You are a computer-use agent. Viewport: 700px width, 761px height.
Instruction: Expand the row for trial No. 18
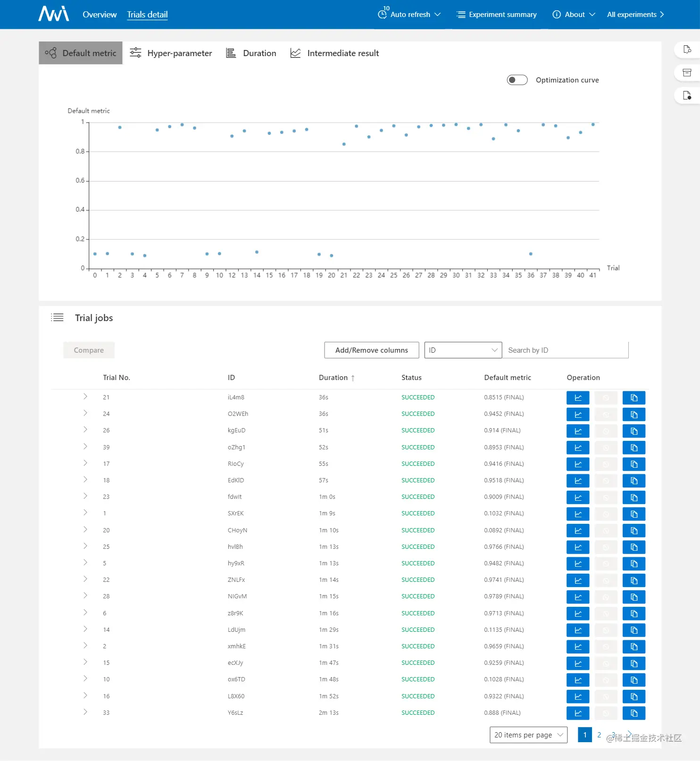coord(85,480)
